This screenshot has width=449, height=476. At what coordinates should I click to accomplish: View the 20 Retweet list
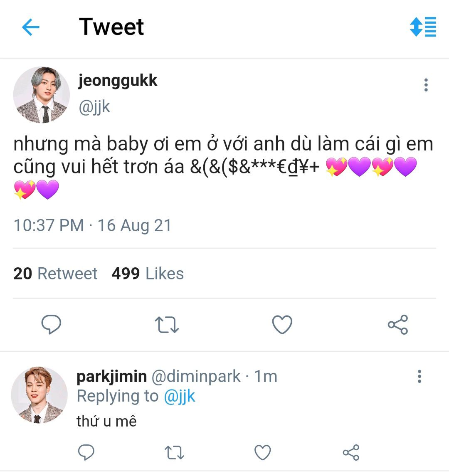pos(55,274)
